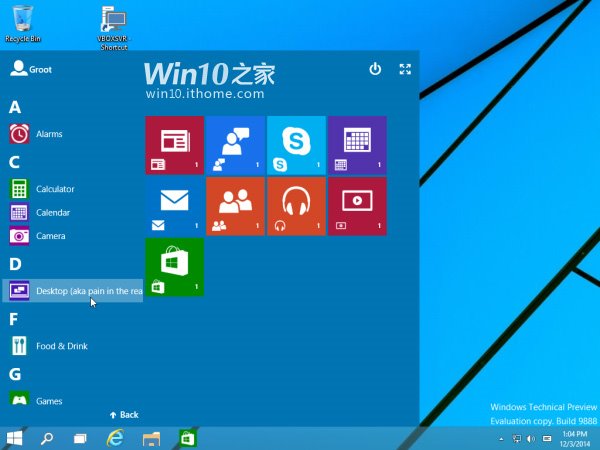600x450 pixels.
Task: Click the network tray icon
Action: tap(517, 439)
